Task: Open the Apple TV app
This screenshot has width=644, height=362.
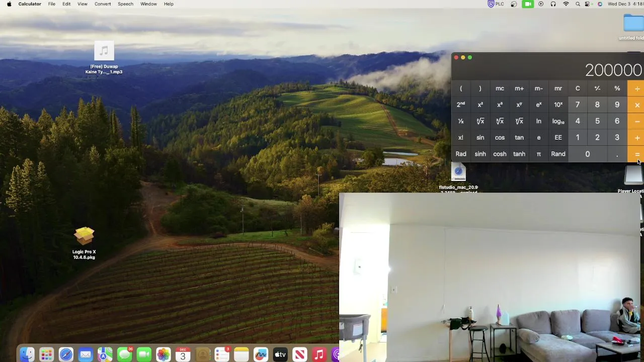Action: [280, 355]
